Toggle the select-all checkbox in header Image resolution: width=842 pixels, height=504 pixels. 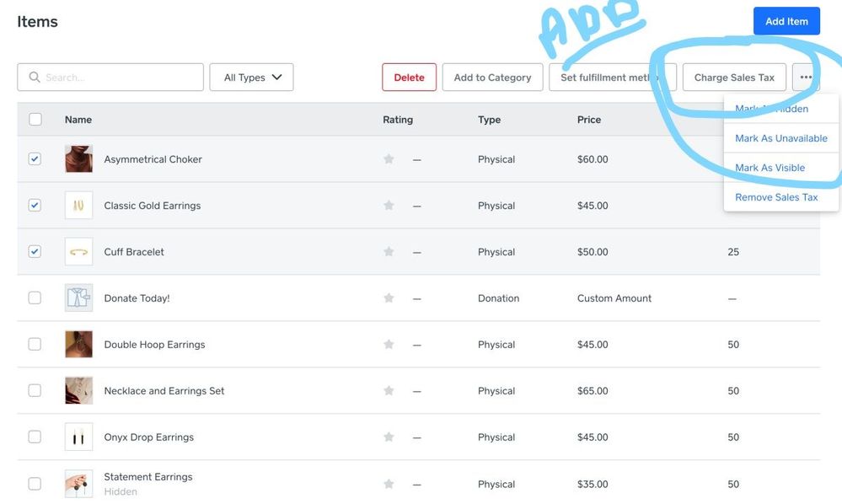(35, 120)
